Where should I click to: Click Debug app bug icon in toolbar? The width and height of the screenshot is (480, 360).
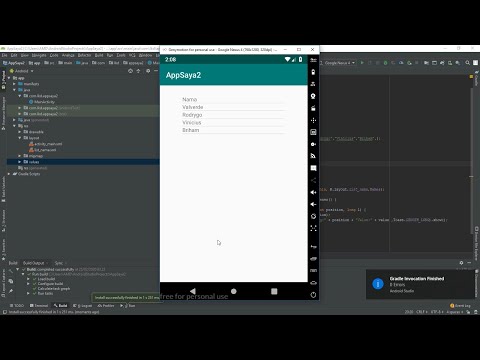click(386, 63)
